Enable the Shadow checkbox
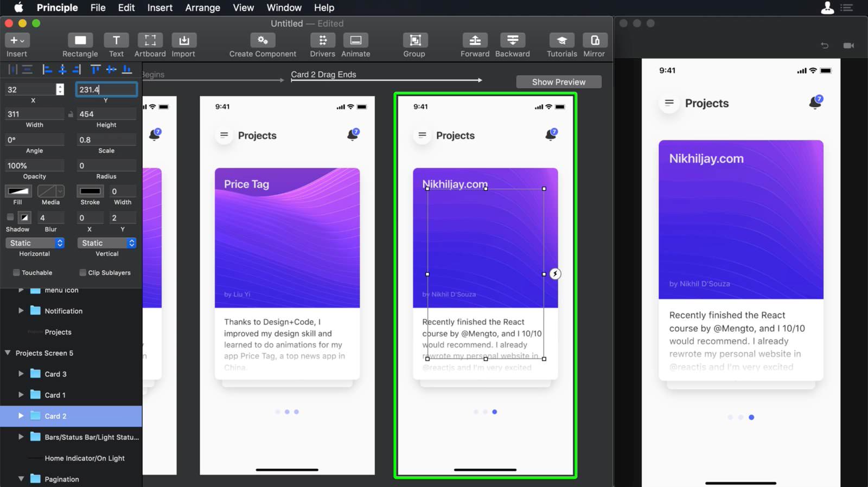The width and height of the screenshot is (868, 487). click(10, 217)
